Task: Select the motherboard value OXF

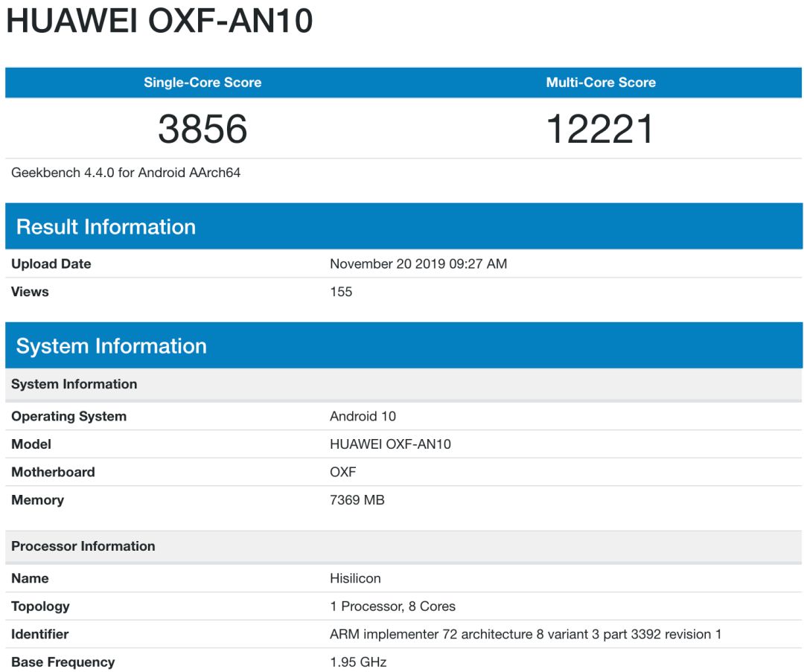Action: 342,472
